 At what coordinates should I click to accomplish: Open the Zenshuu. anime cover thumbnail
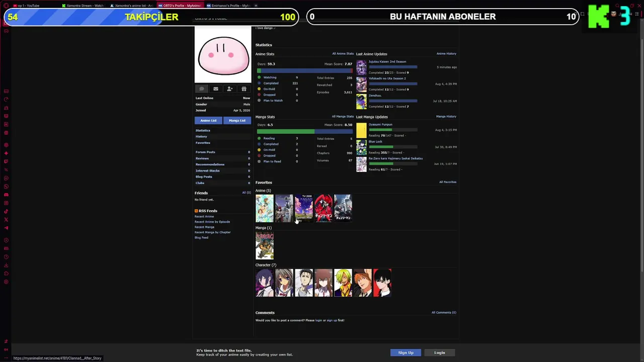pyautogui.click(x=362, y=102)
